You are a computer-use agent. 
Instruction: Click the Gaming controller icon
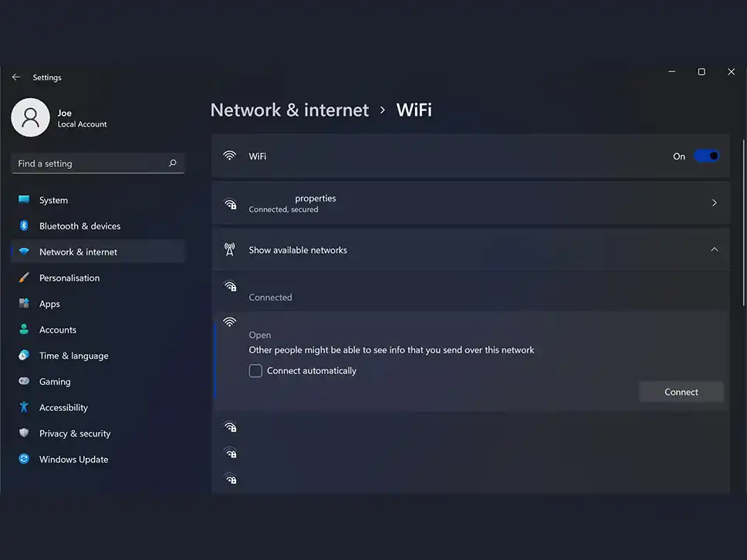coord(24,382)
